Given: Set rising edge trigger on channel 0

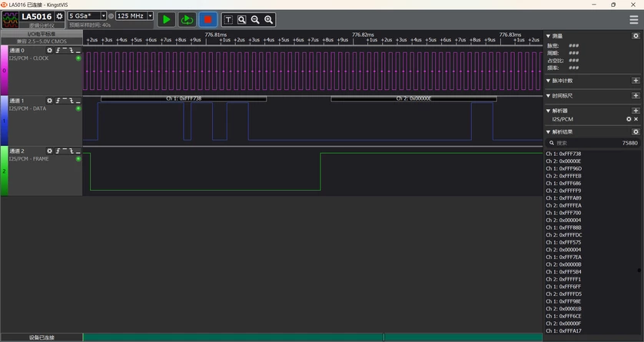Looking at the screenshot, I should [58, 50].
